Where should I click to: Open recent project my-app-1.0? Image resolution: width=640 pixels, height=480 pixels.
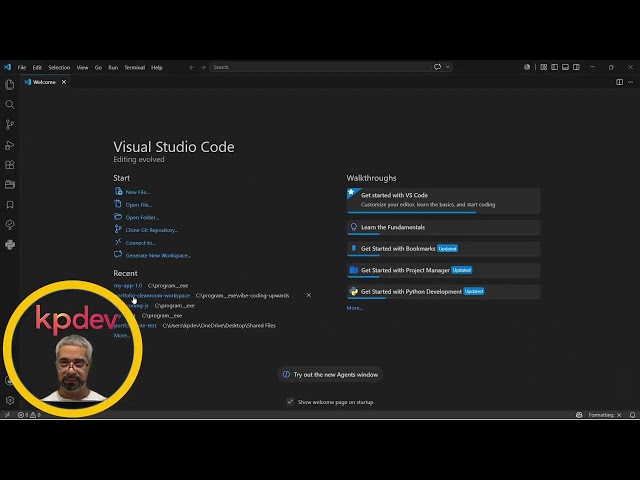[x=128, y=286]
